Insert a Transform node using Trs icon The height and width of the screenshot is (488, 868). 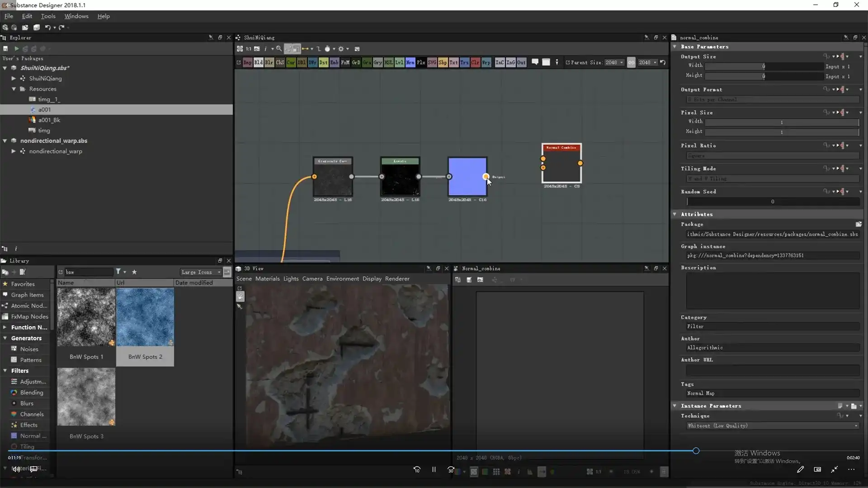[464, 62]
